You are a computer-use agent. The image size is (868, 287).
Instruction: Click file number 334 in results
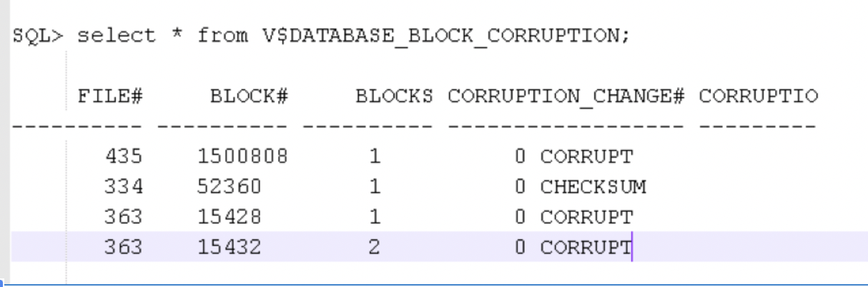pyautogui.click(x=123, y=188)
